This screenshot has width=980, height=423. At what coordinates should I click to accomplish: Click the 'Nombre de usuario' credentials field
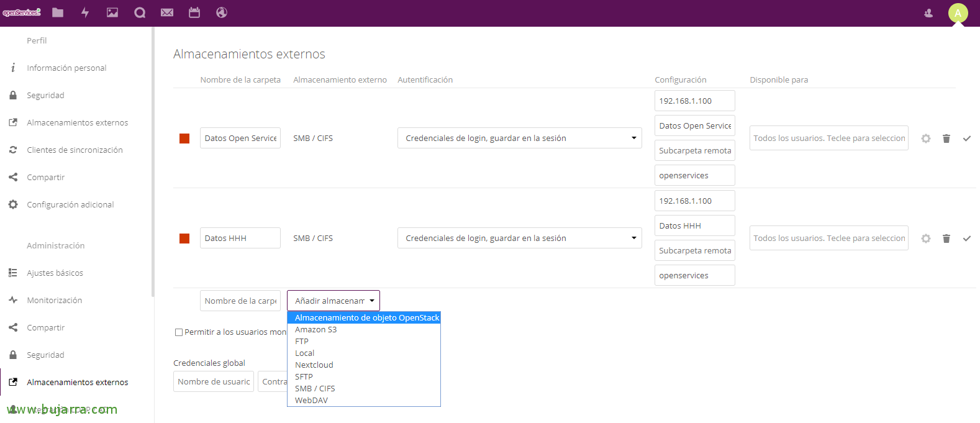coord(214,381)
